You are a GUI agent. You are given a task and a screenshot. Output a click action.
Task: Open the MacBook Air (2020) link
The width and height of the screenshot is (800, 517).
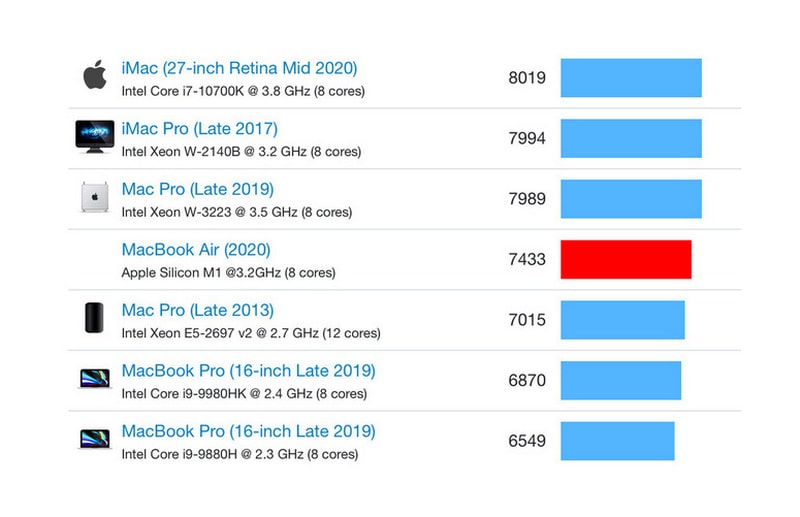tap(196, 250)
